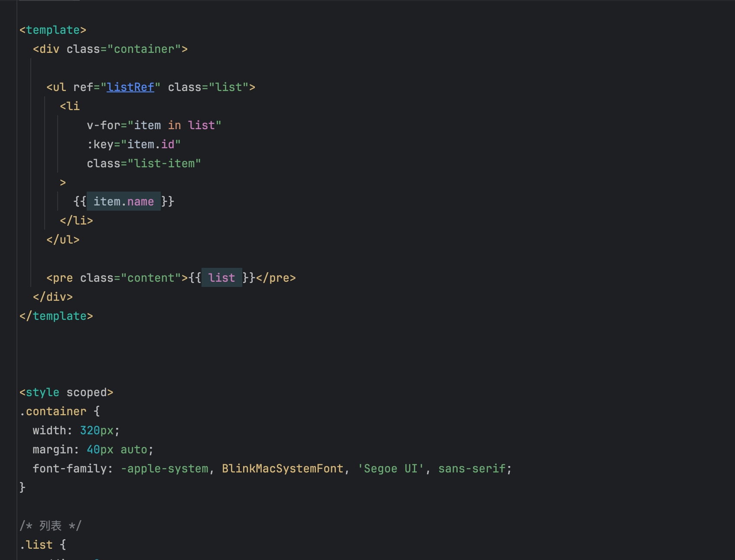Click the closing brace of the .container rule
Image resolution: width=735 pixels, height=560 pixels.
pyautogui.click(x=23, y=488)
